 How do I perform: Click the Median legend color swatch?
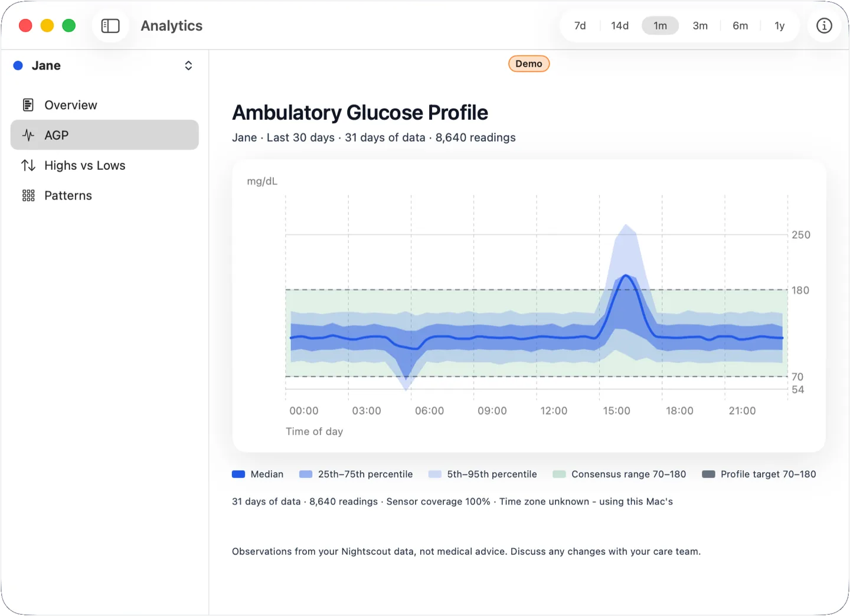(x=238, y=474)
